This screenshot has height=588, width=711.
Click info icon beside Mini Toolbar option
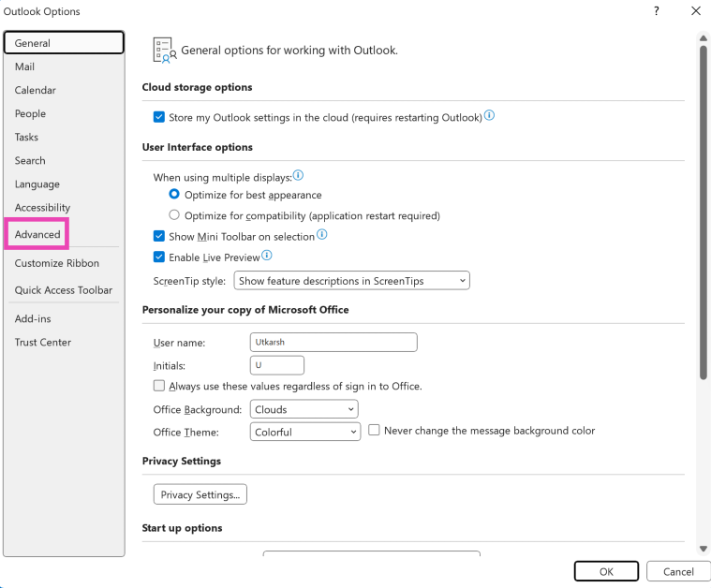pyautogui.click(x=322, y=235)
